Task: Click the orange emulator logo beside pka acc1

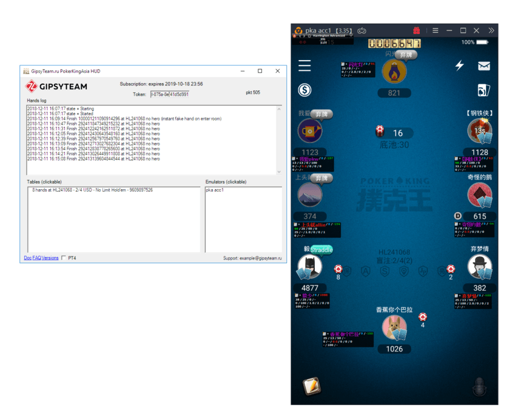Action: pos(298,31)
